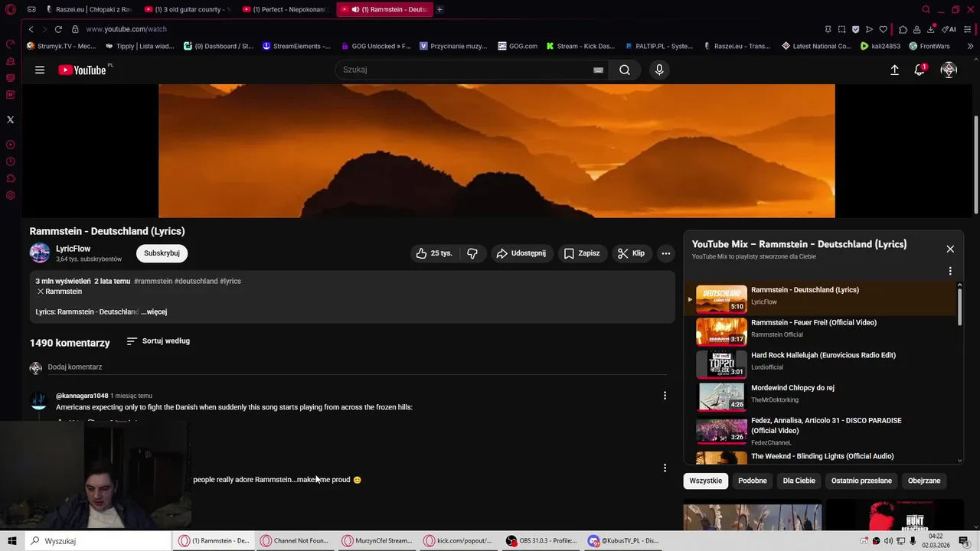Image resolution: width=980 pixels, height=551 pixels.
Task: Create a clip with Klip button
Action: [x=632, y=253]
